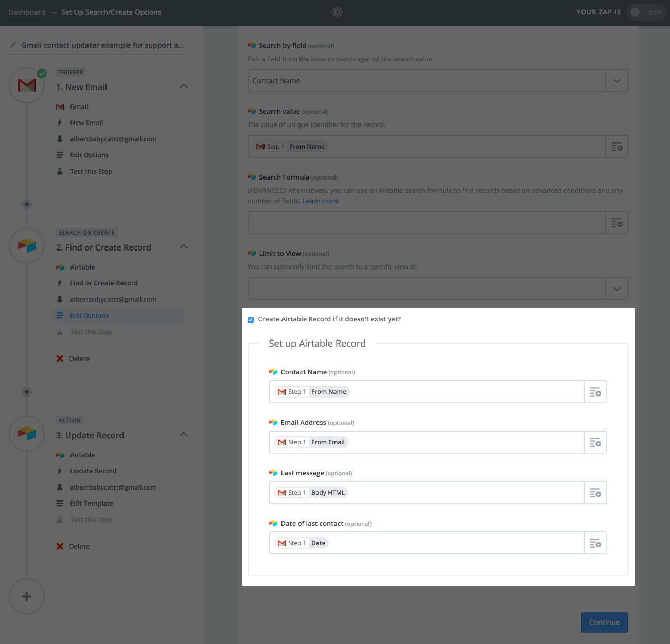This screenshot has width=670, height=644.
Task: Click the '2. Find or Create Record' step title
Action: [103, 247]
